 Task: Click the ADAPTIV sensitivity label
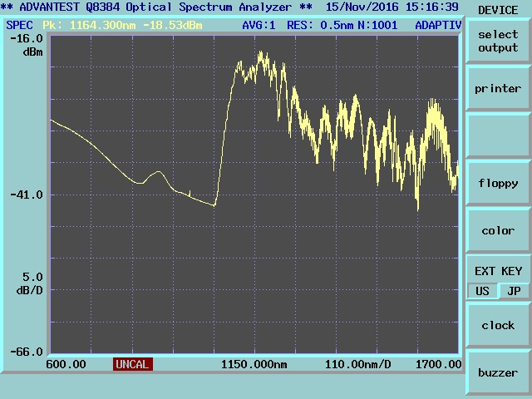coord(438,25)
